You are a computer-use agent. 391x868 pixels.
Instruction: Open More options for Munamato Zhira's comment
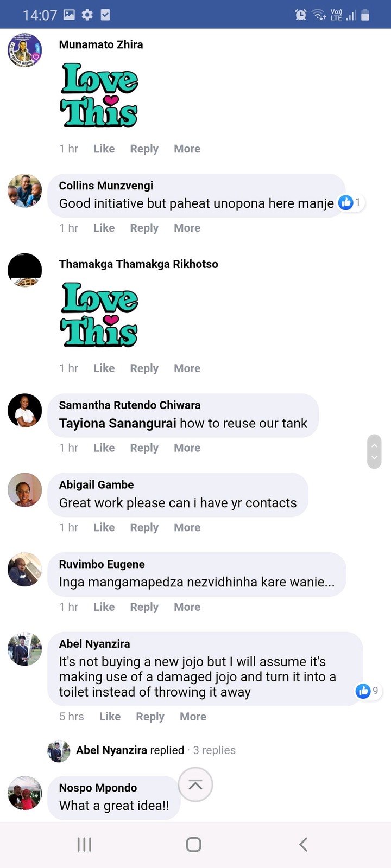pyautogui.click(x=187, y=149)
